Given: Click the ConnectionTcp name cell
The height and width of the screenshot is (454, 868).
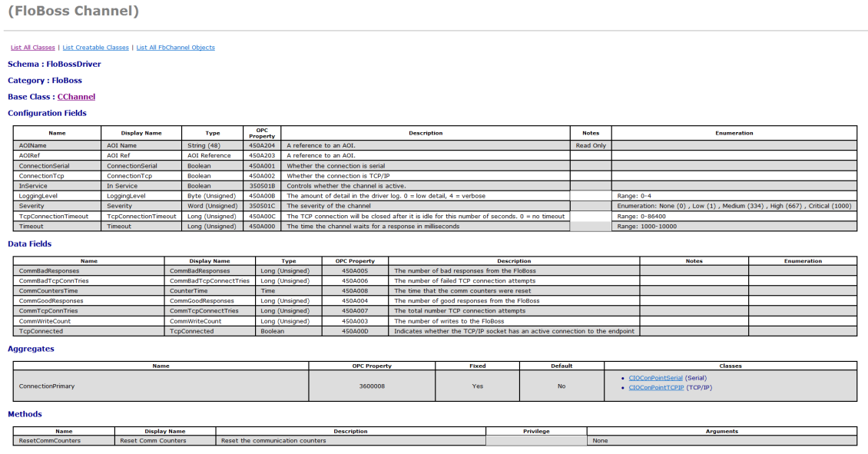Looking at the screenshot, I should [x=57, y=176].
